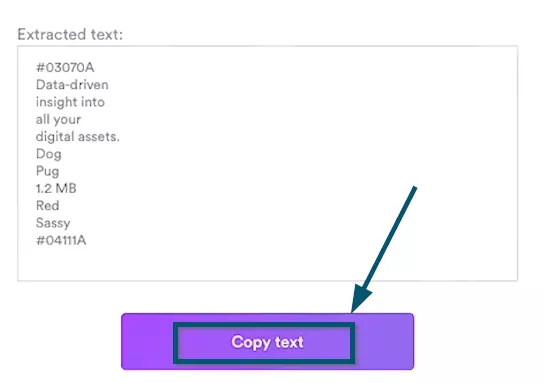The height and width of the screenshot is (383, 543).
Task: Click the word "digital" in extracted text
Action: pyautogui.click(x=55, y=137)
